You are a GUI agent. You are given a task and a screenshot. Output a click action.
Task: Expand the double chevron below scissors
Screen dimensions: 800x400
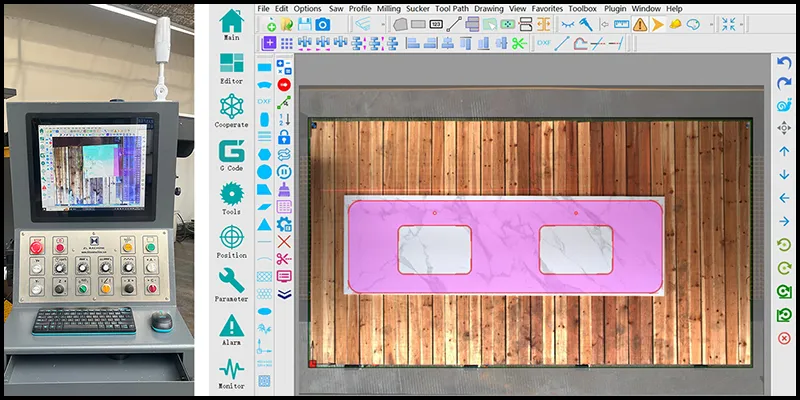[x=284, y=293]
